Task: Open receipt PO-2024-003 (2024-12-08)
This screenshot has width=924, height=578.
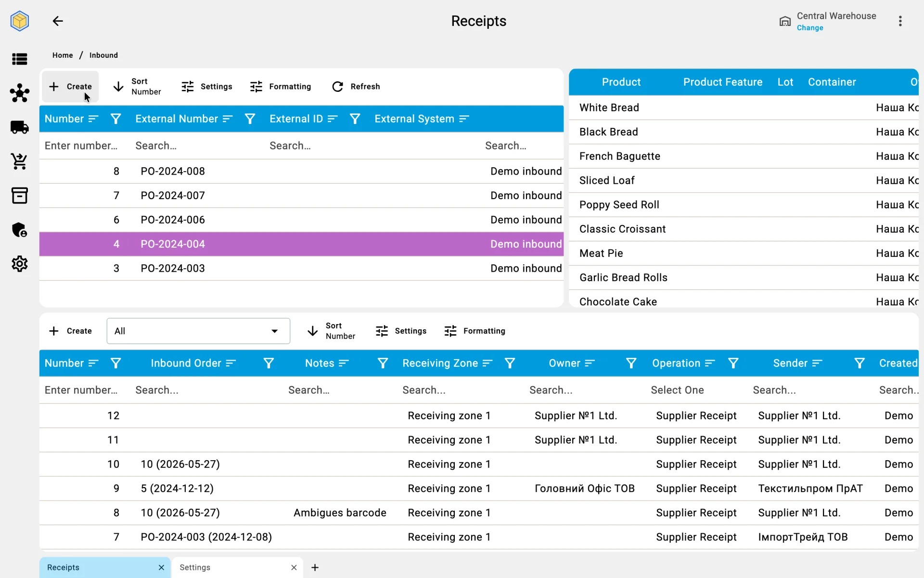Action: click(478, 537)
